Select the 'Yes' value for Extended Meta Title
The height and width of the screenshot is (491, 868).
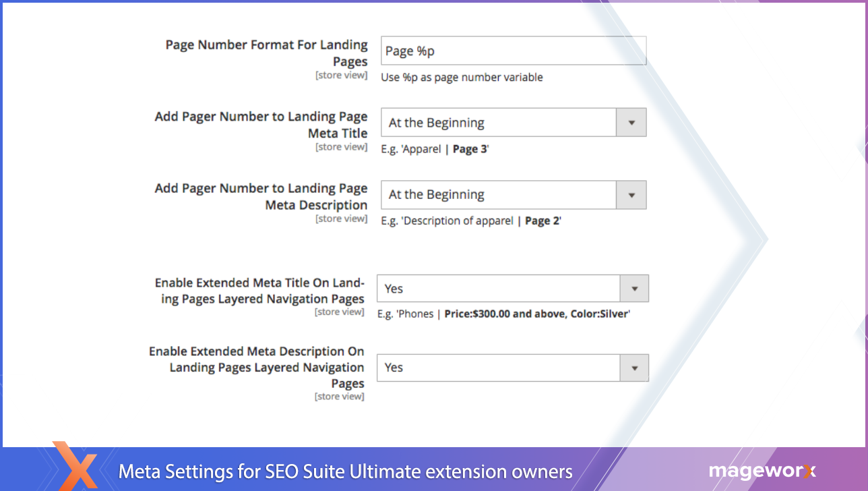tap(497, 289)
